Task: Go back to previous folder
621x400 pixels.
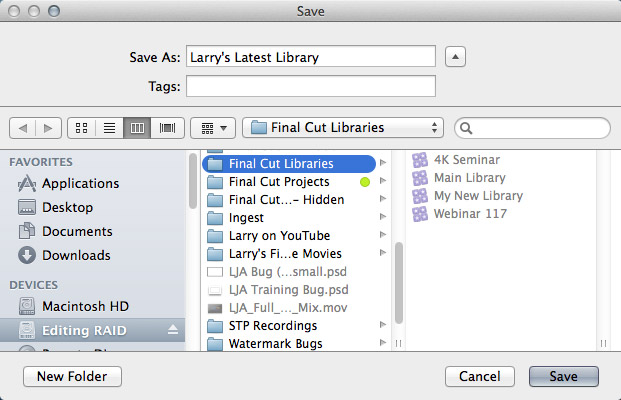Action: pos(23,128)
